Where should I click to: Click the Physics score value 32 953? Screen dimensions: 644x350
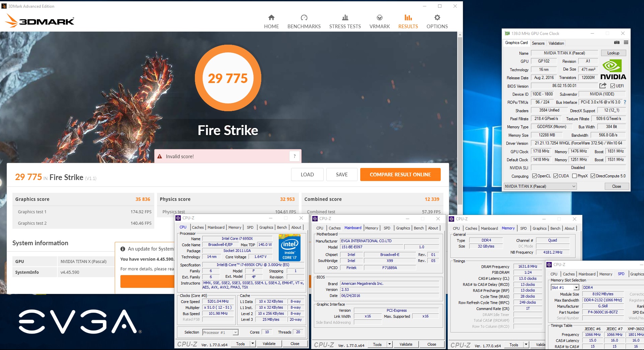click(287, 199)
